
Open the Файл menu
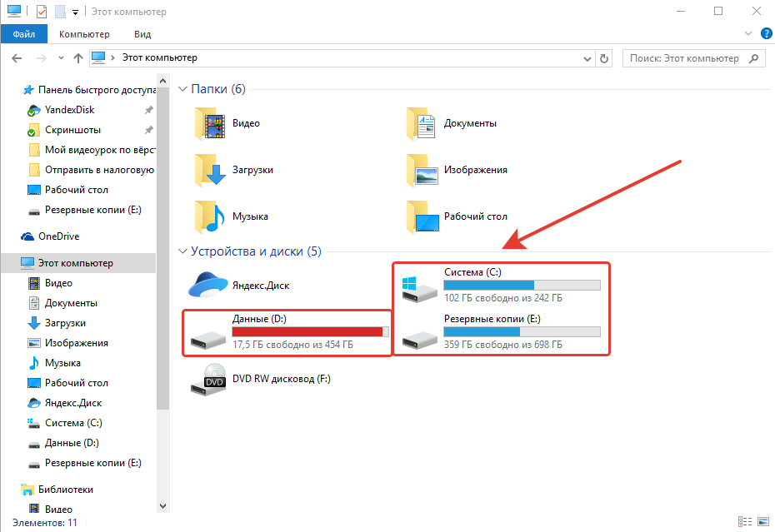[x=24, y=34]
